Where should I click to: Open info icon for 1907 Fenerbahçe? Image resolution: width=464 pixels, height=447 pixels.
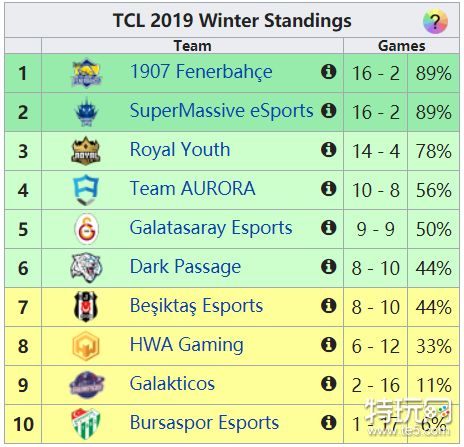[x=328, y=72]
